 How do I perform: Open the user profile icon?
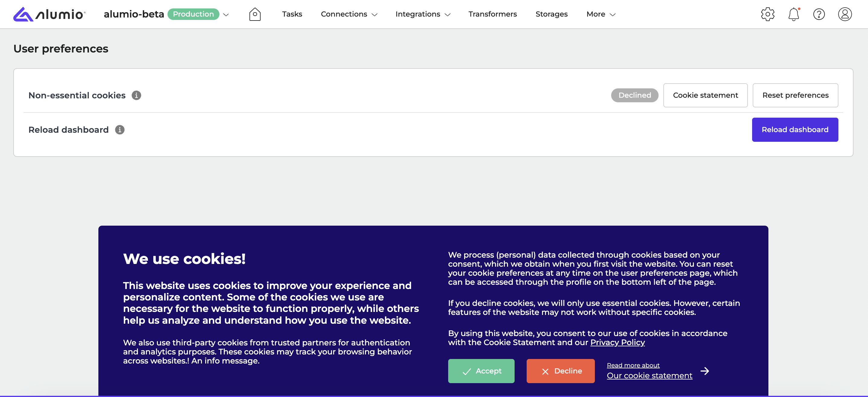(x=845, y=14)
